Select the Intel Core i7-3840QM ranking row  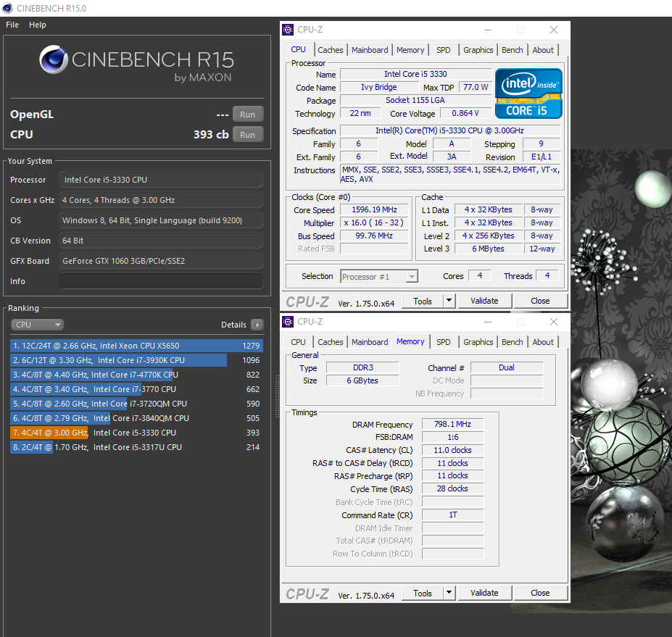tap(136, 418)
